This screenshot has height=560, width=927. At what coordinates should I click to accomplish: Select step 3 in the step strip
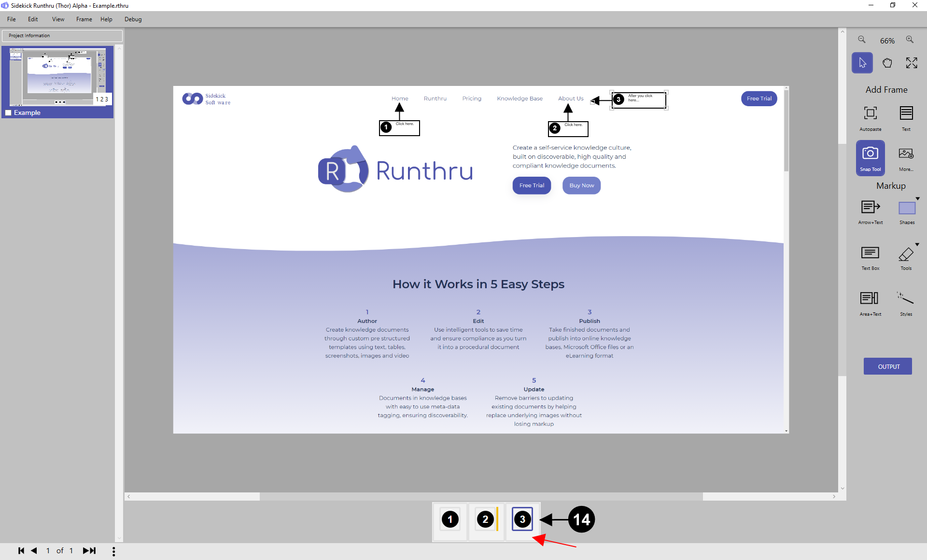point(522,519)
